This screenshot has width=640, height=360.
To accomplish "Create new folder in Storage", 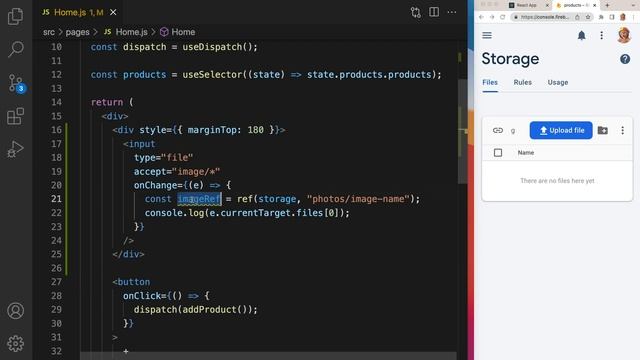I will click(x=602, y=130).
